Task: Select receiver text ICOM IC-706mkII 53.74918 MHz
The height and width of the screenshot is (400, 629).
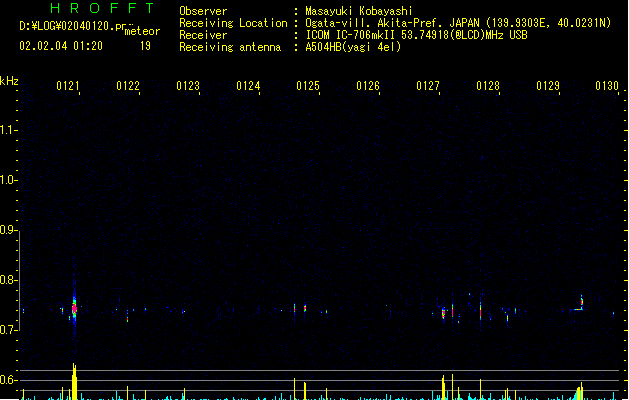Action: tap(416, 35)
